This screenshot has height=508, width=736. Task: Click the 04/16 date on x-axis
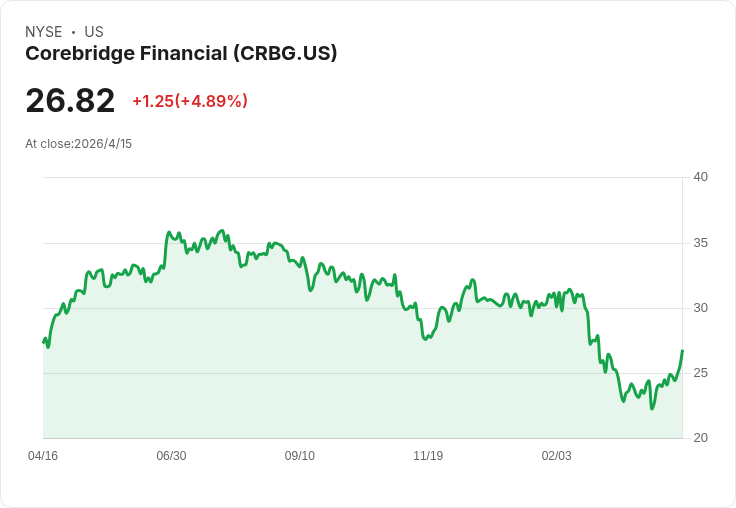43,456
